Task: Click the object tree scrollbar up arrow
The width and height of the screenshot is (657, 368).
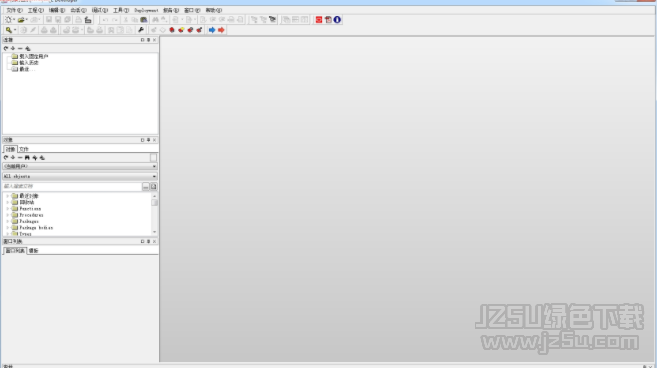Action: click(155, 196)
